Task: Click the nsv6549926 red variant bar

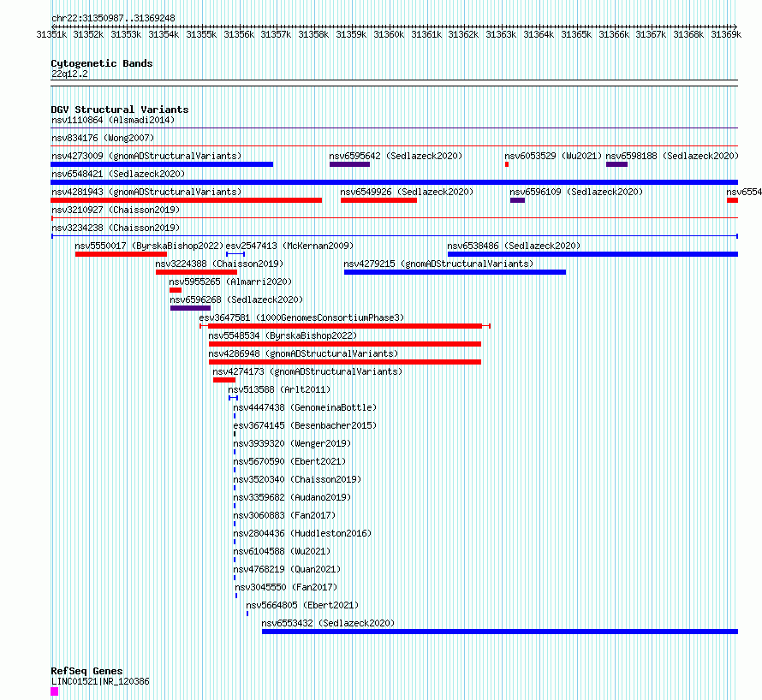Action: click(x=378, y=200)
